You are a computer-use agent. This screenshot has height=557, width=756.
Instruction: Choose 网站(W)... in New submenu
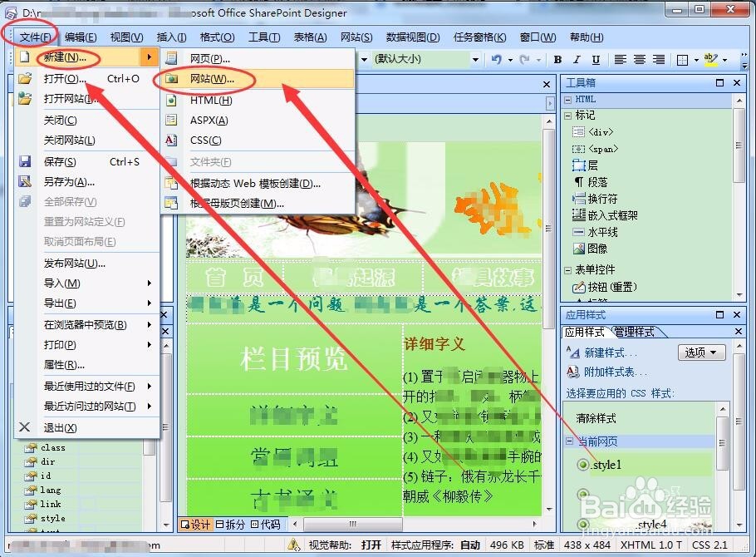258,79
